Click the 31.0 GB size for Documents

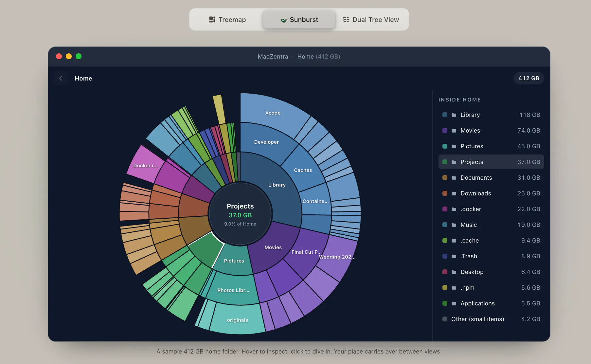(x=528, y=178)
